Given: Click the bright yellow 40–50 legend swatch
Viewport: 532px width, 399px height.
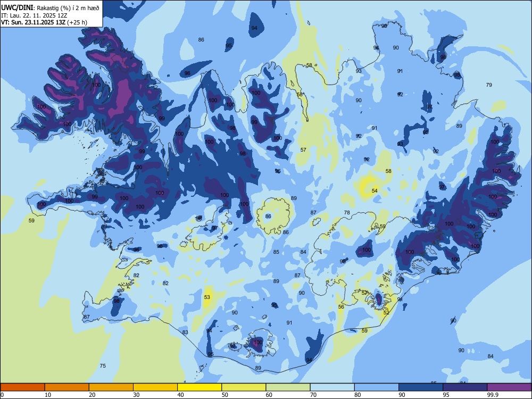Looking at the screenshot, I should coord(199,387).
